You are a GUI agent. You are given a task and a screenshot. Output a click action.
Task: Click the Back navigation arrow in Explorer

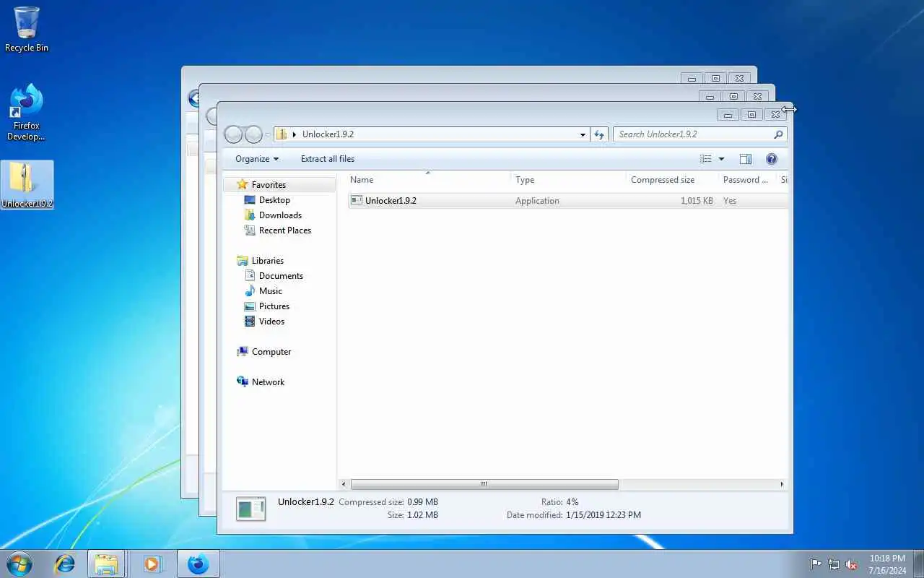tap(233, 134)
